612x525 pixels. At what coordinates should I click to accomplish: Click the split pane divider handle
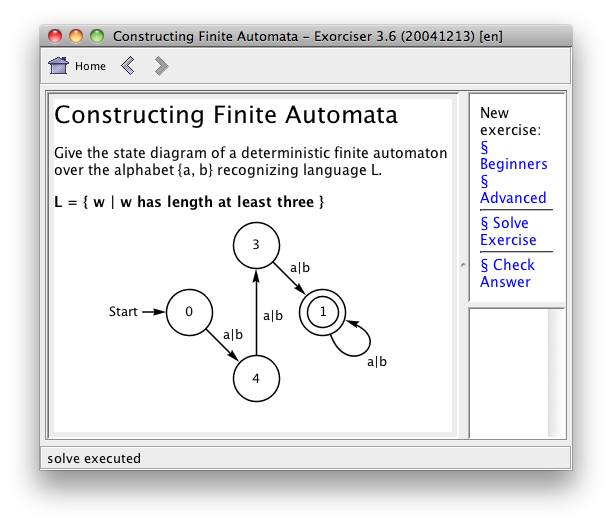coord(463,265)
